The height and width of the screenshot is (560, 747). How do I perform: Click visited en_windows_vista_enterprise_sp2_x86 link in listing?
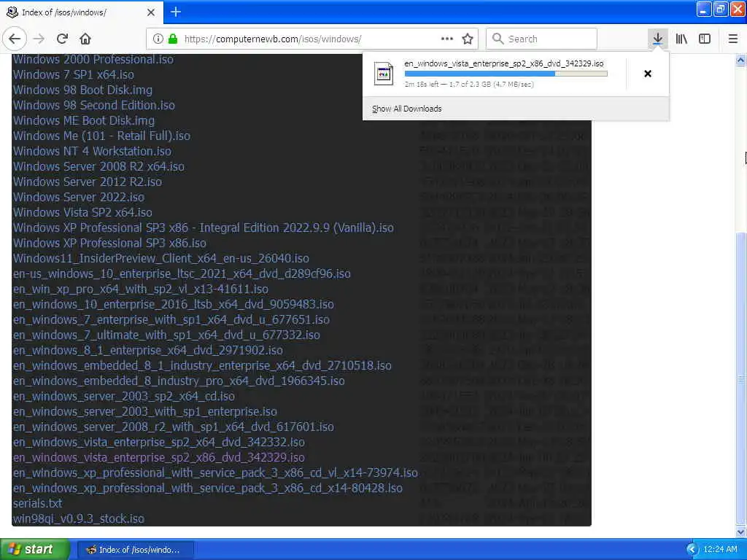[158, 457]
